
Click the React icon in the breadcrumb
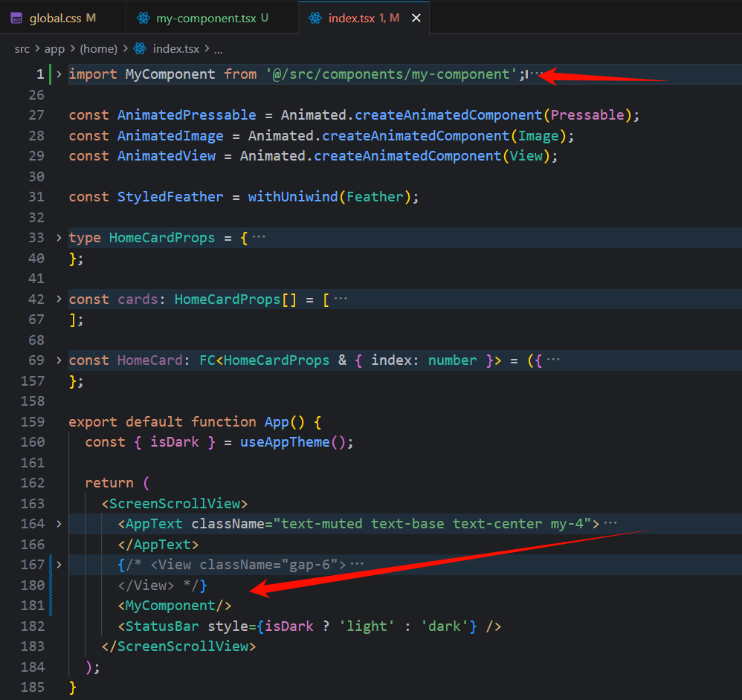(x=140, y=48)
